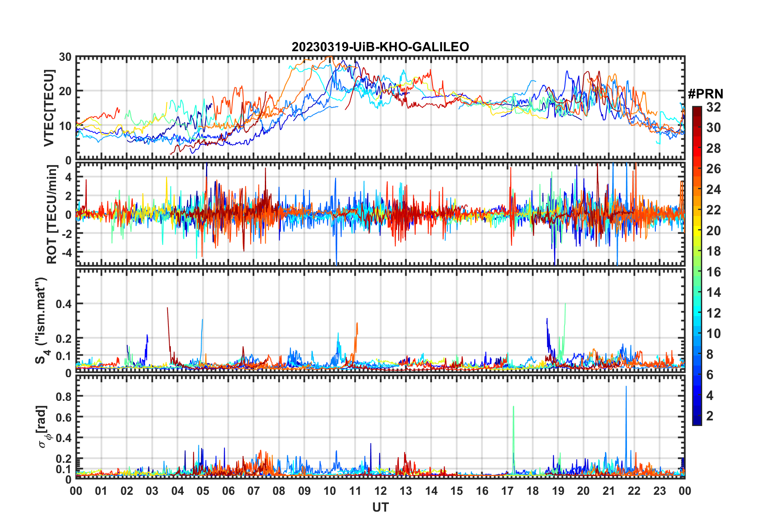Click the plot title 20230319-UiB-KHO-GALILEO
This screenshot has width=761, height=532.
[380, 47]
